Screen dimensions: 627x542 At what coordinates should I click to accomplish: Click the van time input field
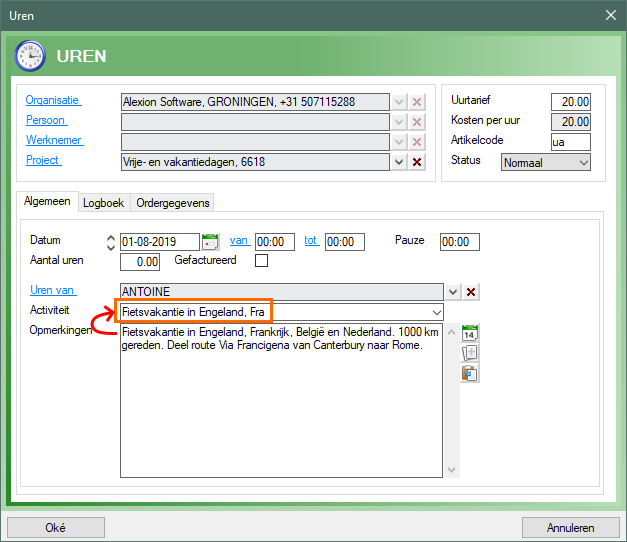click(275, 242)
